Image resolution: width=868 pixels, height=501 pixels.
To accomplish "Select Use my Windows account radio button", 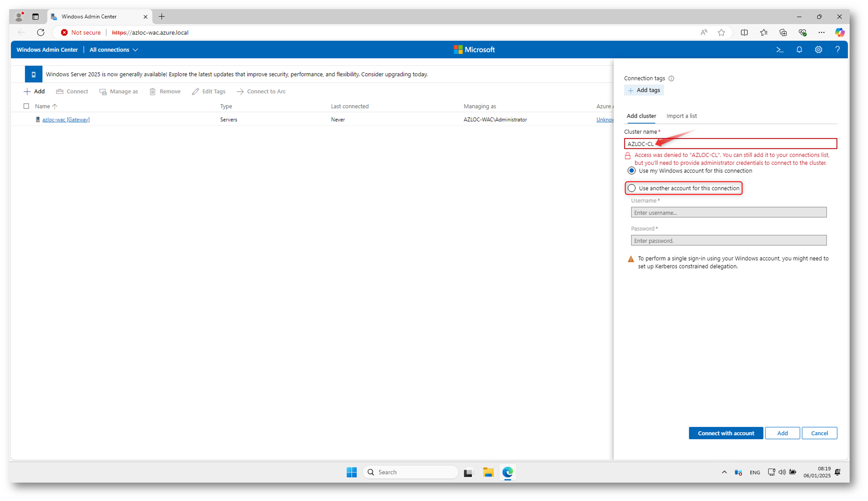I will pyautogui.click(x=631, y=171).
